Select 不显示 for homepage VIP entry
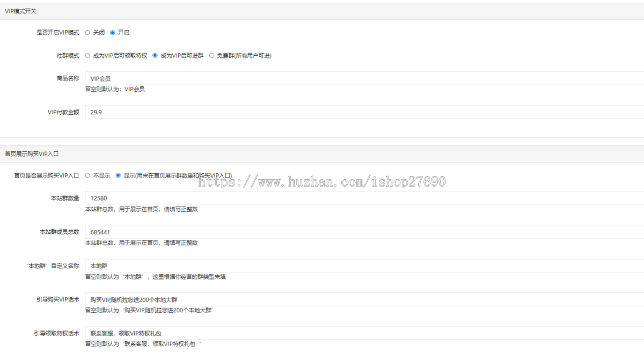 coord(87,175)
